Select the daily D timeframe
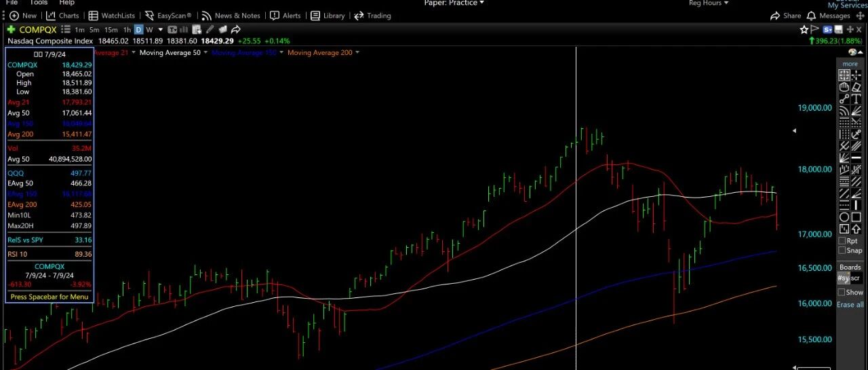This screenshot has height=370, width=868. pyautogui.click(x=138, y=29)
